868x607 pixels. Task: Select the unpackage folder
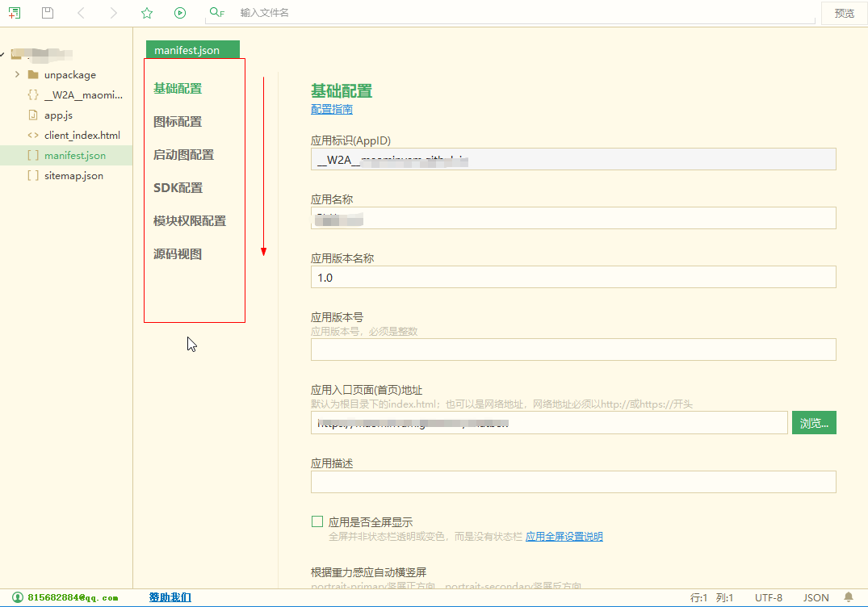[69, 75]
